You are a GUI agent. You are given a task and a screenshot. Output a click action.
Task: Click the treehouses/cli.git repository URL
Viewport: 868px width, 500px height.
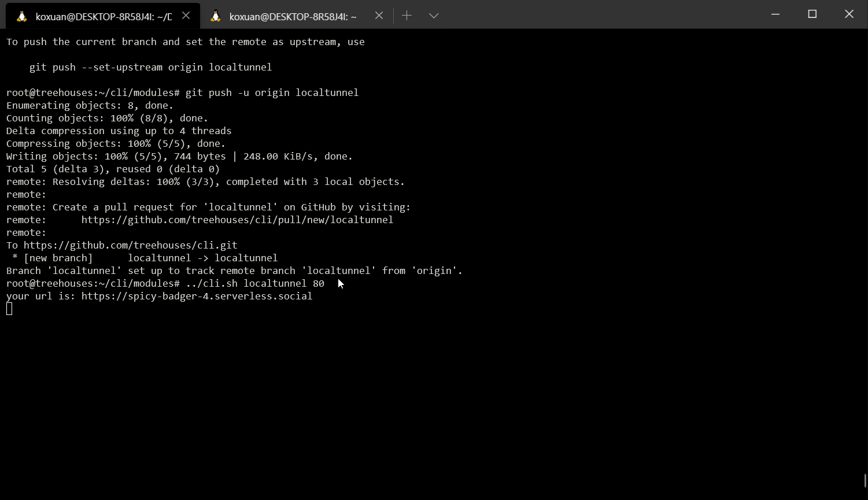(x=131, y=245)
